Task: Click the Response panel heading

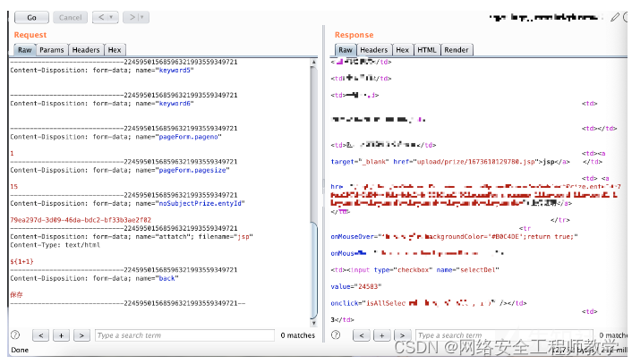Action: tap(354, 35)
